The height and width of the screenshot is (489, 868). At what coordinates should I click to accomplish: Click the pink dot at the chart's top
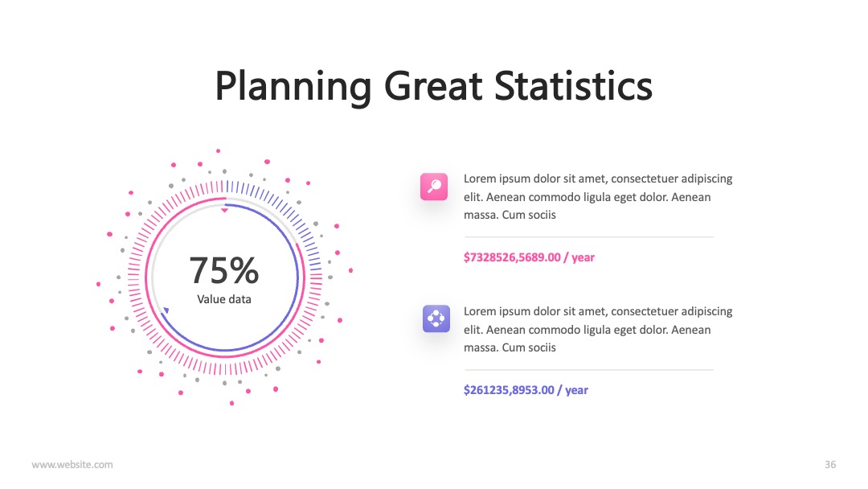218,150
